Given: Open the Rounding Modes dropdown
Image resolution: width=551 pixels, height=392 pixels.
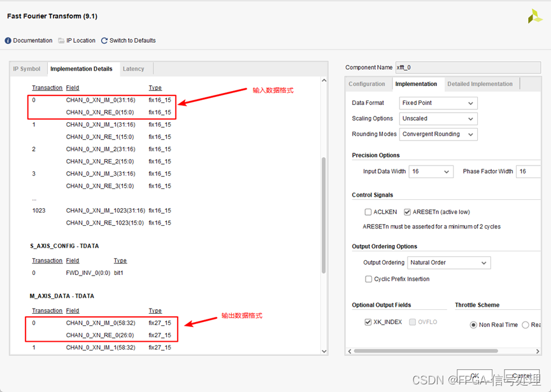Looking at the screenshot, I should [438, 134].
